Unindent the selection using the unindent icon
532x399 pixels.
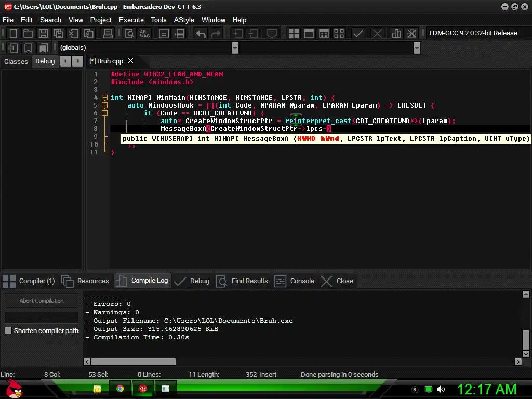253,33
